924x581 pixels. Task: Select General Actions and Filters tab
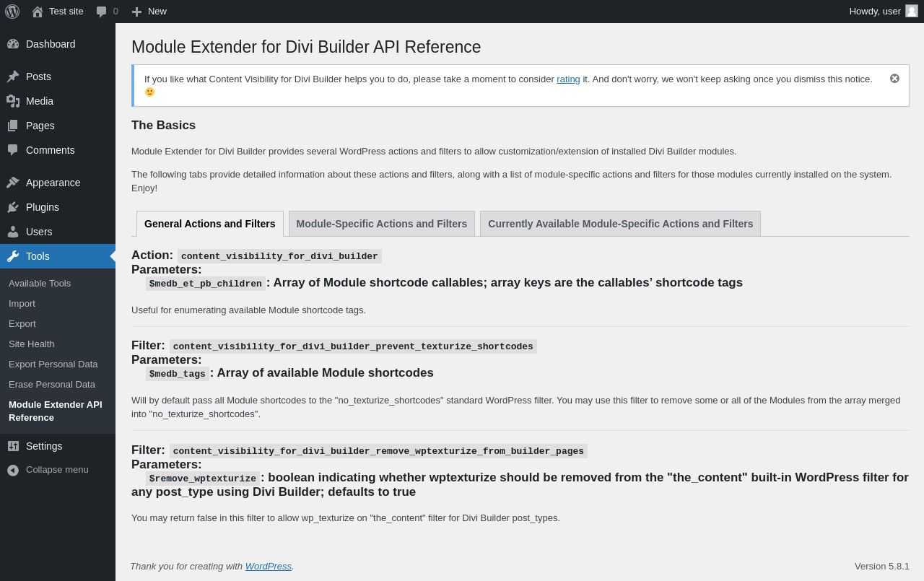pos(210,224)
